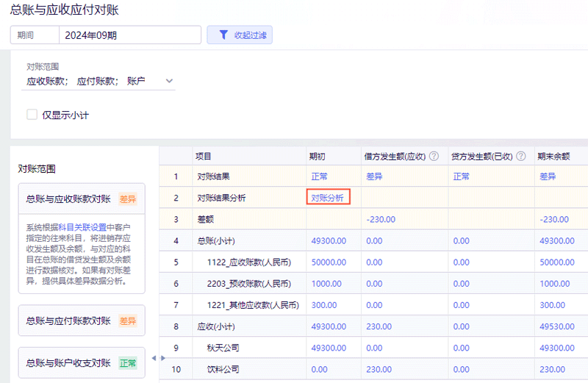Select row 对账结果分析

pyautogui.click(x=373, y=198)
